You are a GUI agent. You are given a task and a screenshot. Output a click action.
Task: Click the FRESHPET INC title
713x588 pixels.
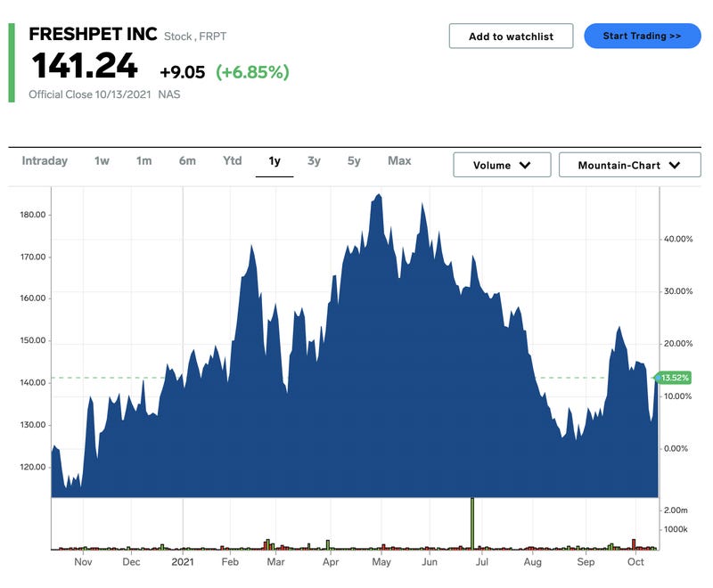click(x=93, y=34)
